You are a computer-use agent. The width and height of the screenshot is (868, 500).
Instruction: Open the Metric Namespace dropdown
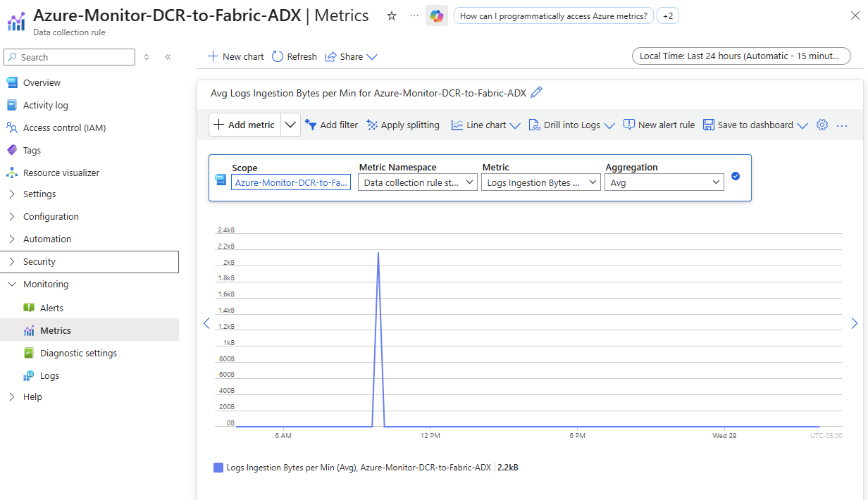click(417, 182)
